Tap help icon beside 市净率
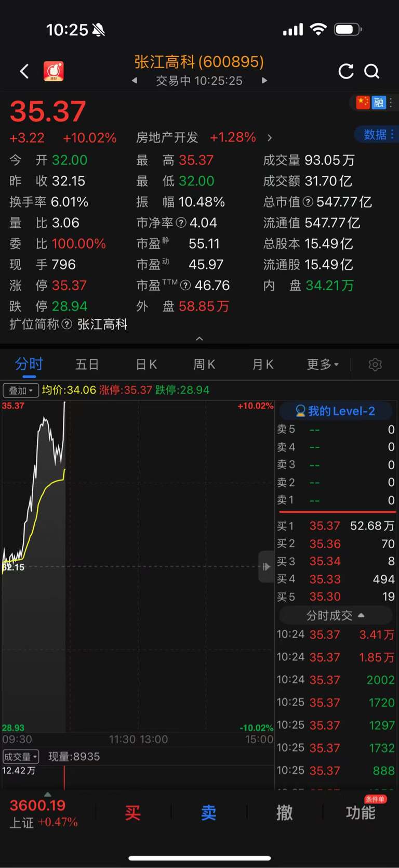This screenshot has width=399, height=868. [x=181, y=223]
